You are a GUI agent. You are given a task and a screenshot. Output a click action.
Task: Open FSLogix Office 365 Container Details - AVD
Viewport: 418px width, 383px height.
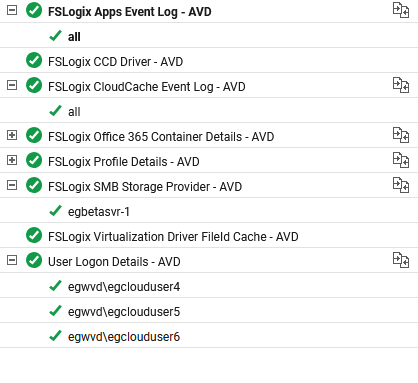pos(161,137)
